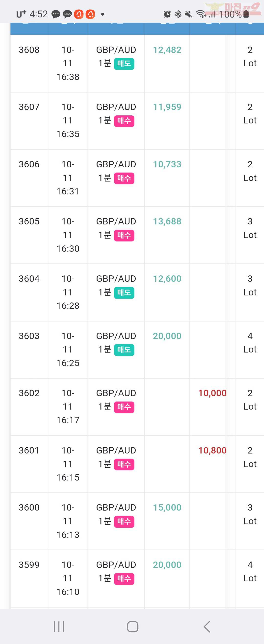264x644 pixels.
Task: Tap the 10-11 16:13 time cell
Action: [x=68, y=521]
